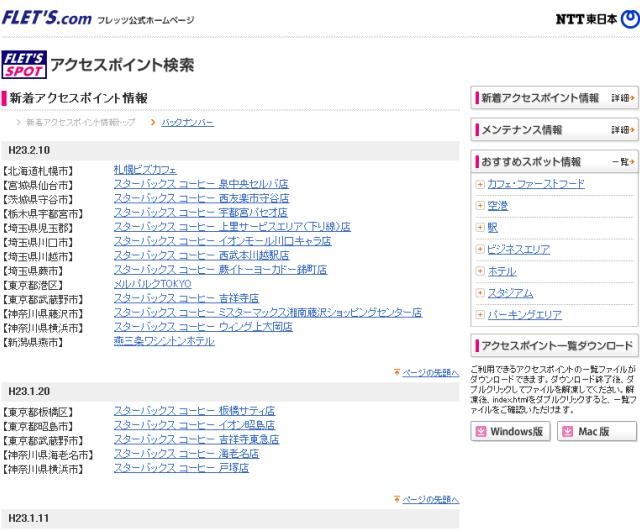Expand the ホテル plus icon

[x=480, y=271]
